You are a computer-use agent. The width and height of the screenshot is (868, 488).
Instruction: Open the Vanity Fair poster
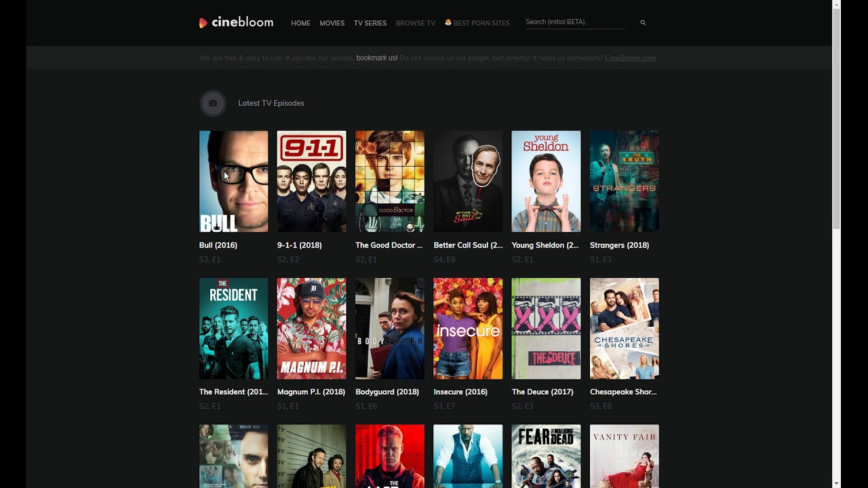coord(625,456)
